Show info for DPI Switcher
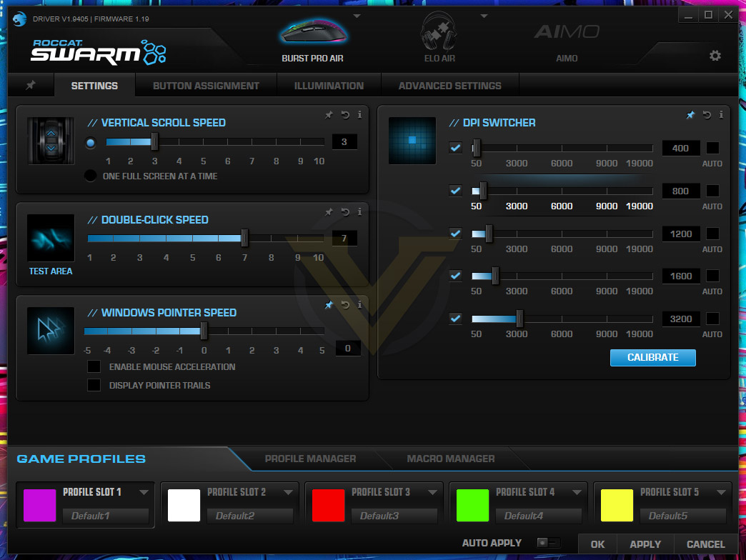The width and height of the screenshot is (746, 560). 721,114
